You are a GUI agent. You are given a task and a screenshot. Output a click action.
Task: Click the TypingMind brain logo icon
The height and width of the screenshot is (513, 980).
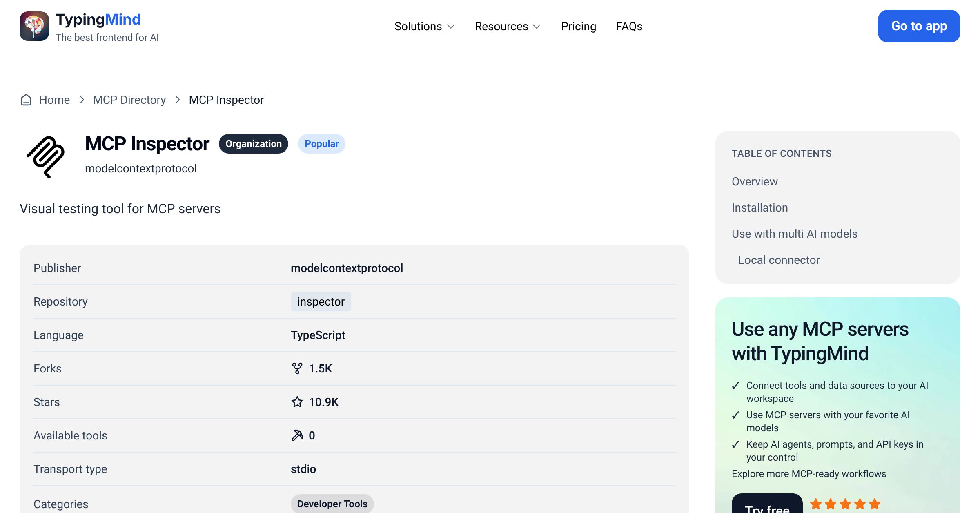click(34, 26)
